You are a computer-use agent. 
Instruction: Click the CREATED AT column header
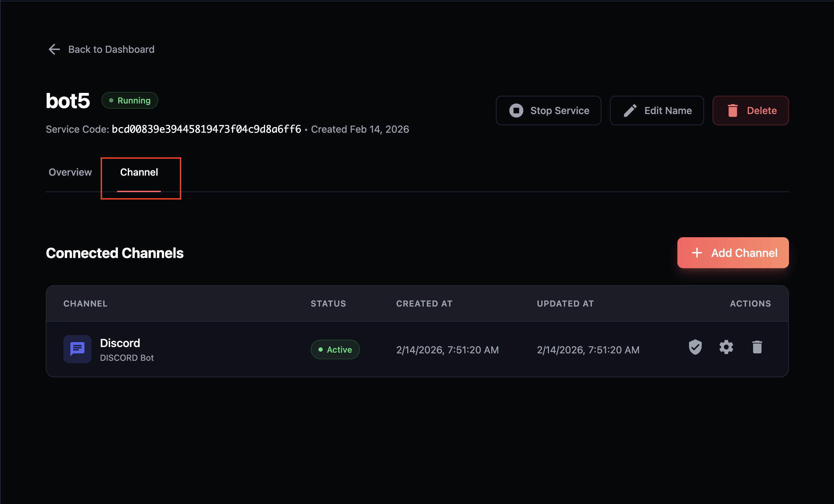pyautogui.click(x=424, y=303)
